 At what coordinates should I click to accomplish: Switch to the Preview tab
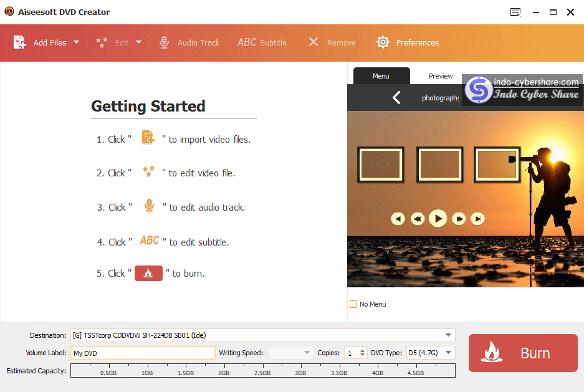441,76
